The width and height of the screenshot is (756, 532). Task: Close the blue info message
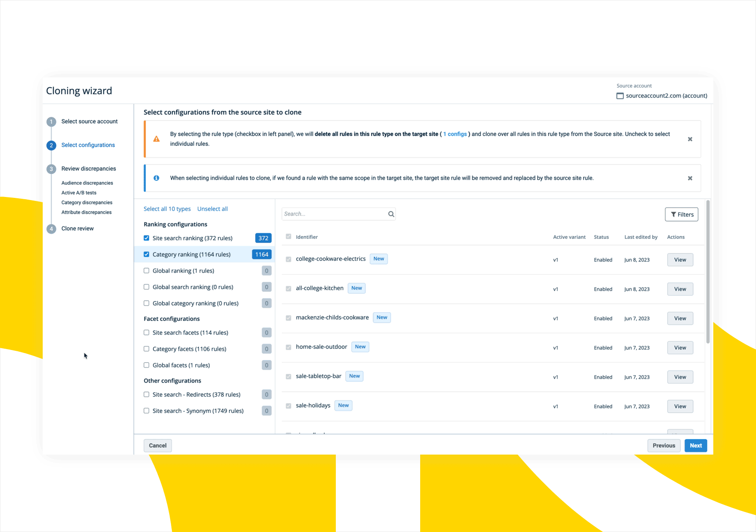690,178
